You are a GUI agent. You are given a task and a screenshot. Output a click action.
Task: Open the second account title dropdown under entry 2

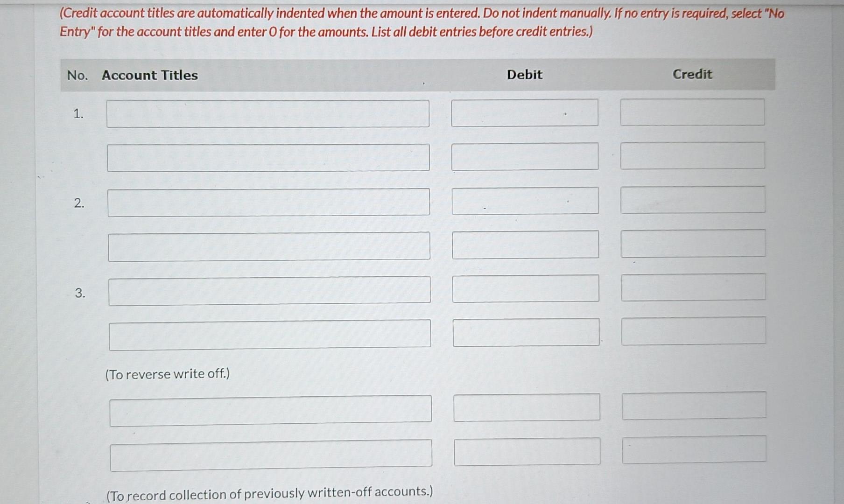268,245
